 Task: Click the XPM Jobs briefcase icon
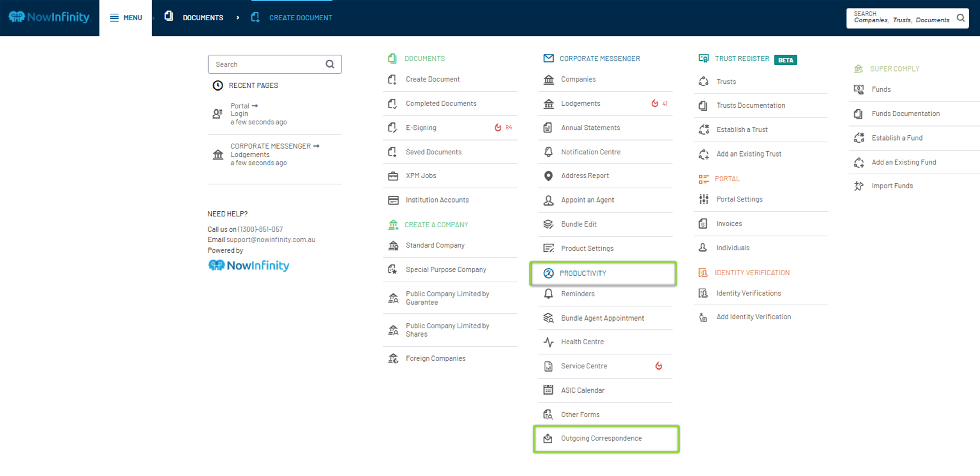click(x=393, y=176)
